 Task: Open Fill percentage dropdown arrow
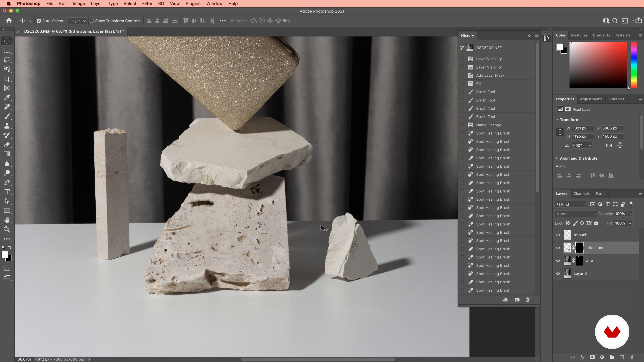(630, 223)
